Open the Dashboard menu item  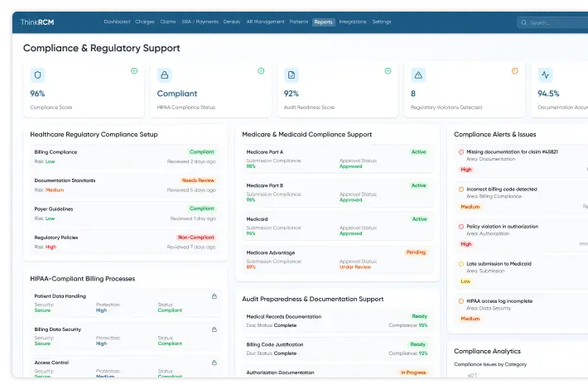(117, 22)
